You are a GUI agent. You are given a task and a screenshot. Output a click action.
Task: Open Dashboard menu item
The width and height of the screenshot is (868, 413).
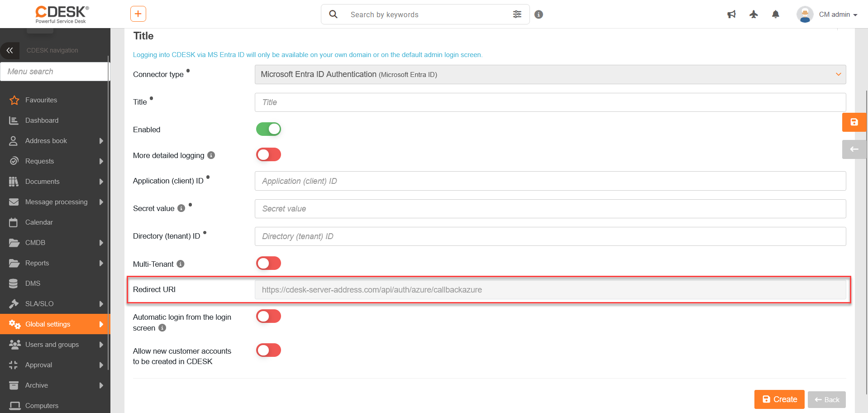click(54, 120)
